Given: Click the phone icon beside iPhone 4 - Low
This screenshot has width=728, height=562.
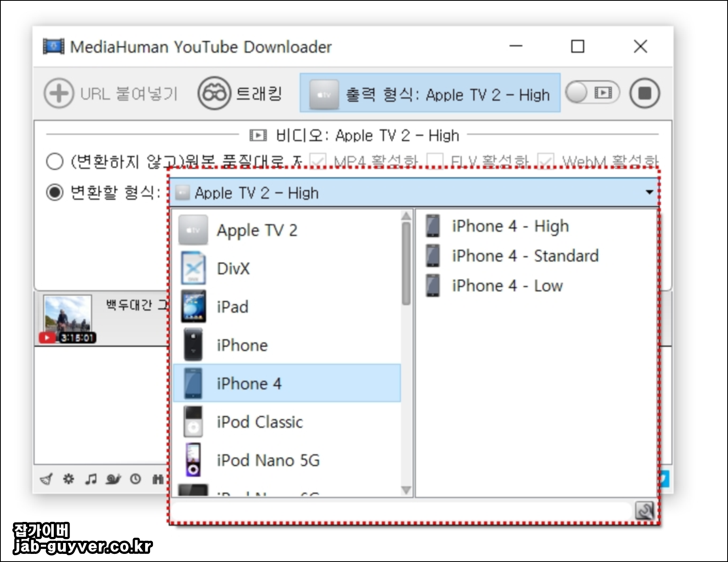Looking at the screenshot, I should (433, 286).
